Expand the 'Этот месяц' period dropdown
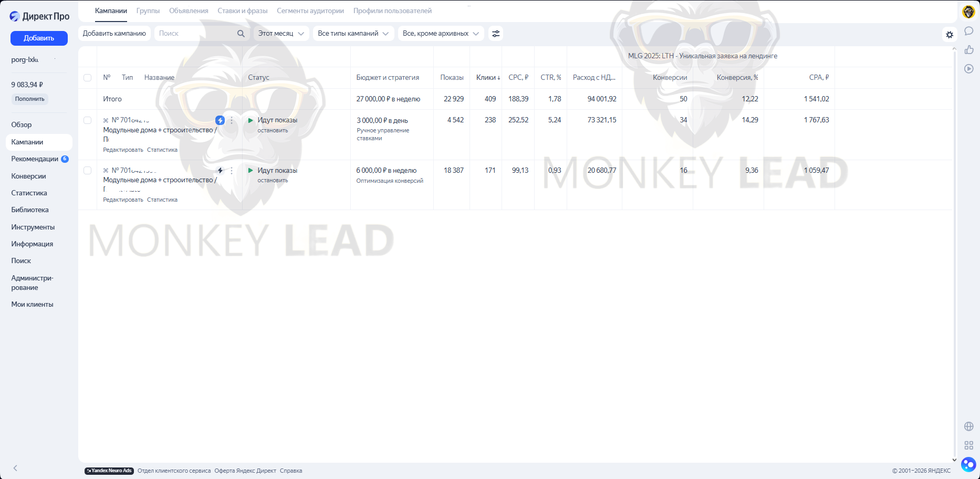 click(281, 34)
